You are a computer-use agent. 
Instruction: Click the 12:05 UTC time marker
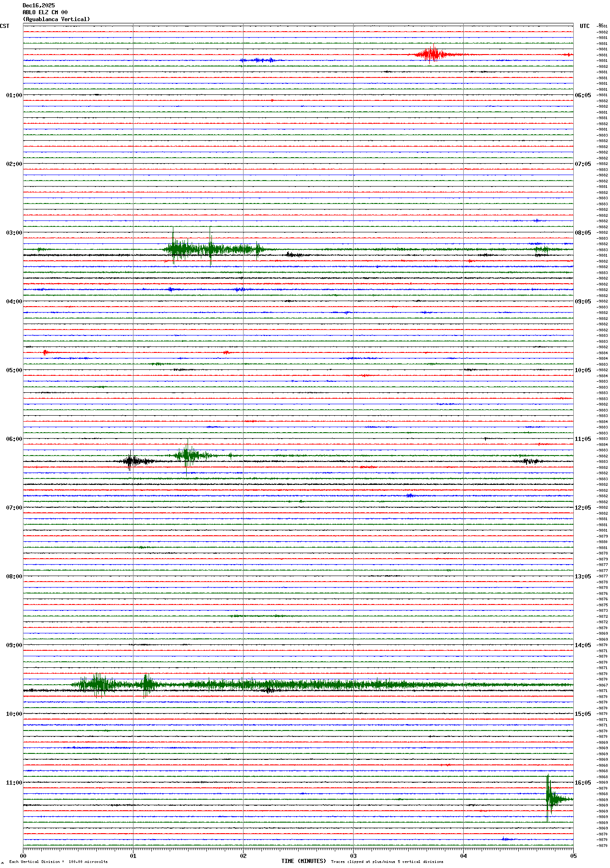pyautogui.click(x=583, y=508)
